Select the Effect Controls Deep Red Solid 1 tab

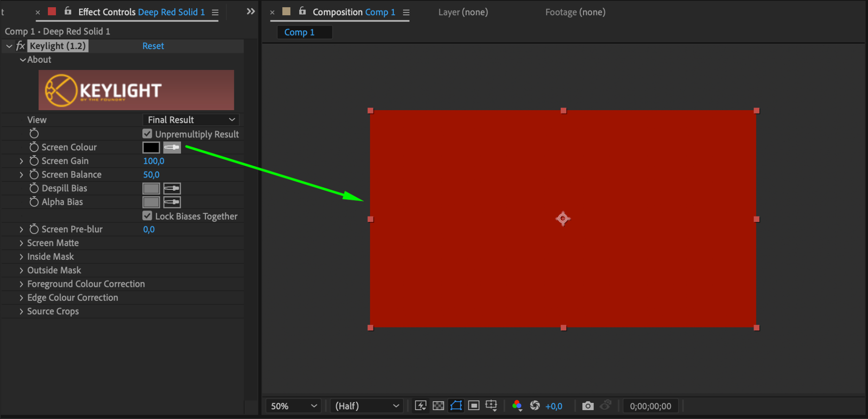click(x=142, y=12)
